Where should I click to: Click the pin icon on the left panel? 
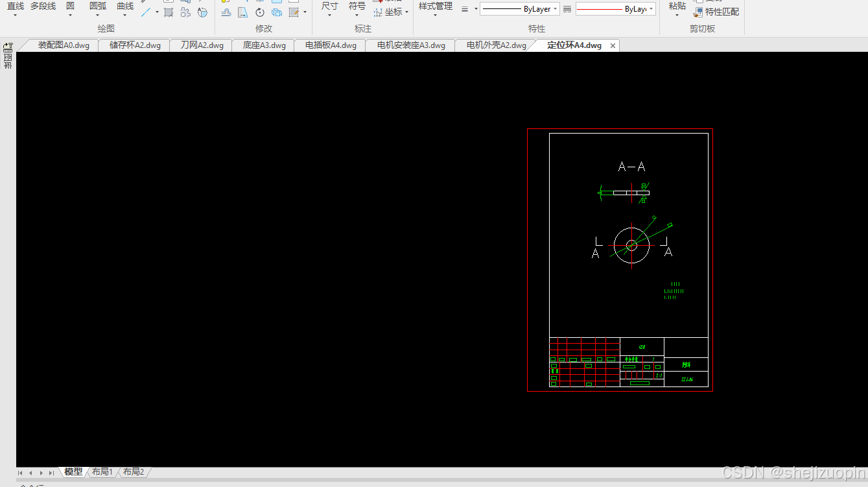tap(8, 47)
